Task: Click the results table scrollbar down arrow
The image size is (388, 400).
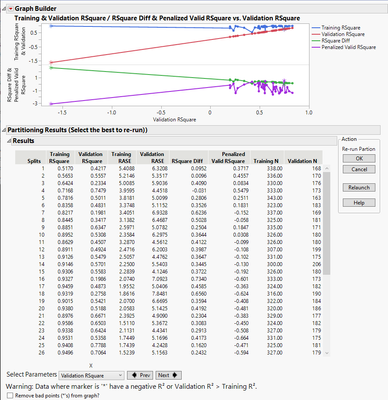Action: coord(326,353)
